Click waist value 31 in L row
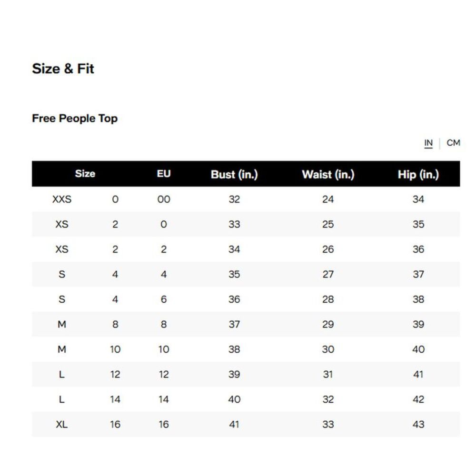Viewport: 476px width, 476px height. pyautogui.click(x=328, y=374)
